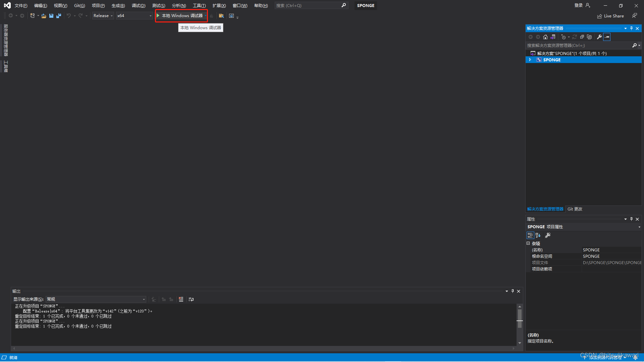Start 本地 Windows 调试器 debugger
The image size is (644, 362).
tap(180, 16)
